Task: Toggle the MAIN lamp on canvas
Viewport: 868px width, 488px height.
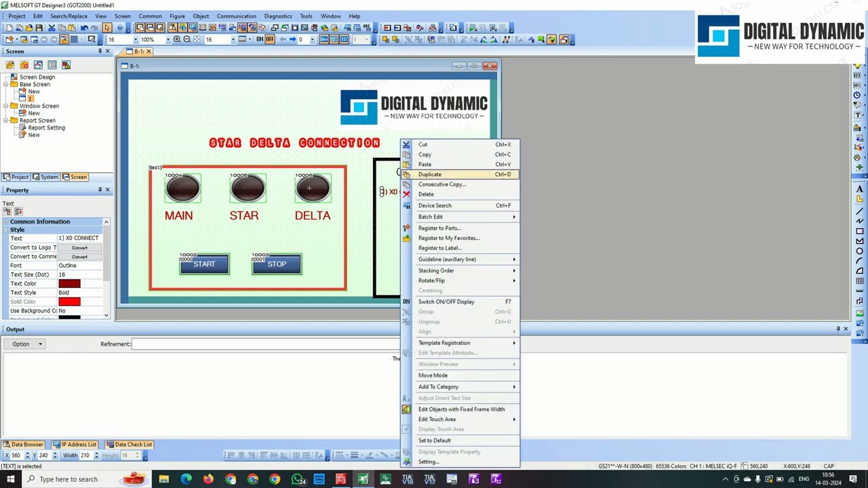Action: click(182, 188)
